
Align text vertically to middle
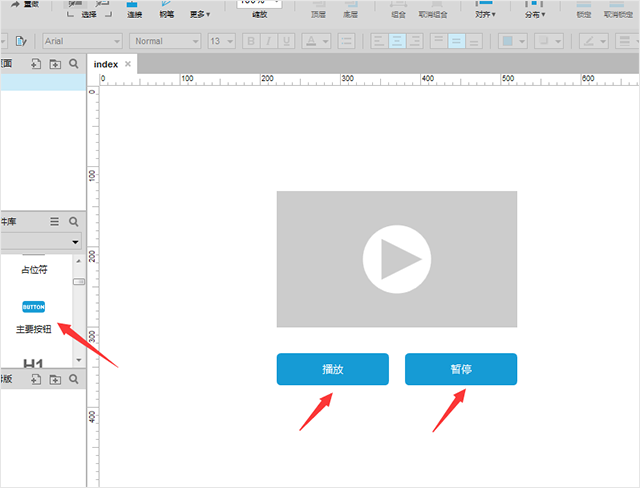(456, 41)
